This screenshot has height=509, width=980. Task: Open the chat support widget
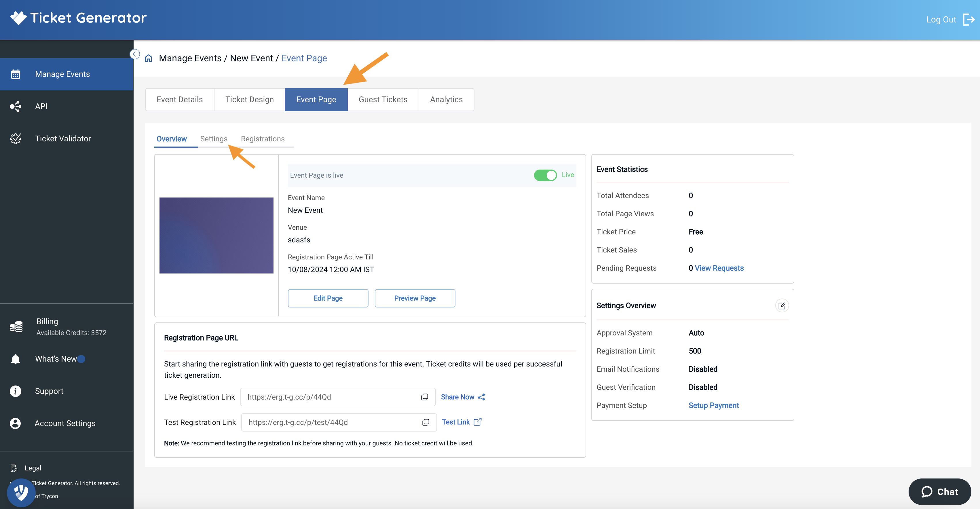[940, 491]
